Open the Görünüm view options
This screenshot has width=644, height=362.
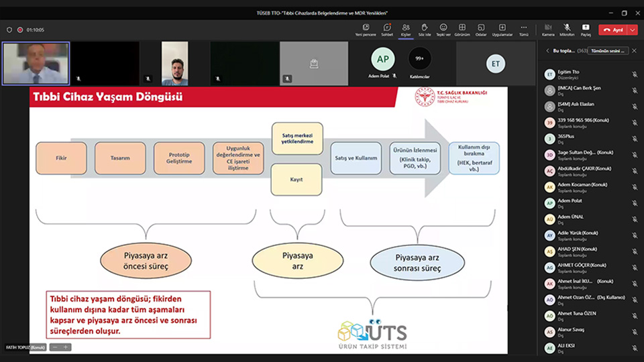coord(462,29)
